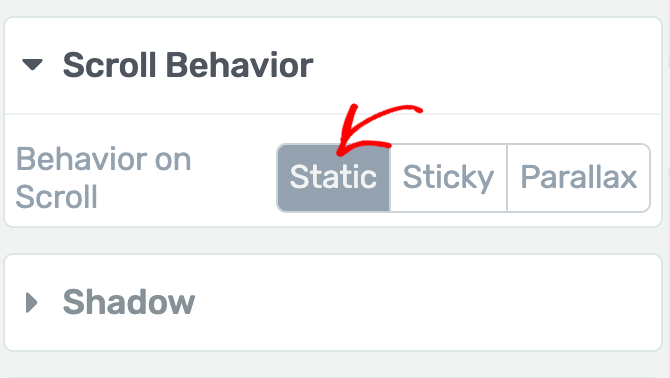Click the middle Sticky segment button

click(x=448, y=178)
